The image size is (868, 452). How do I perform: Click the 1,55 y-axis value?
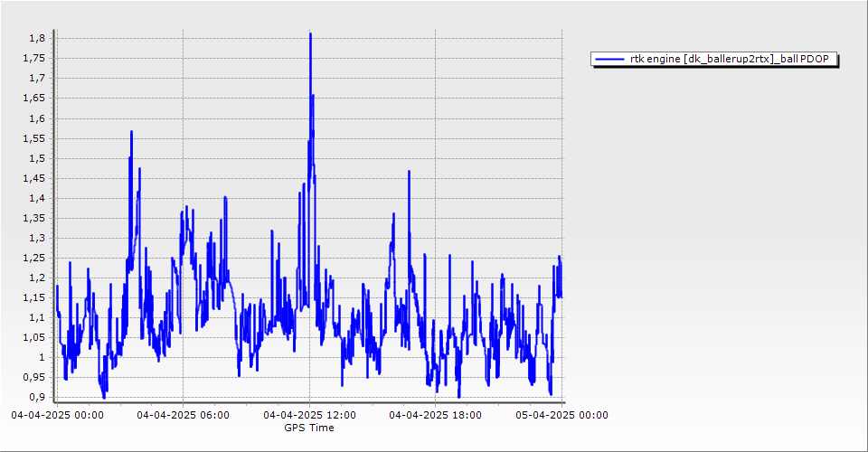pyautogui.click(x=33, y=138)
